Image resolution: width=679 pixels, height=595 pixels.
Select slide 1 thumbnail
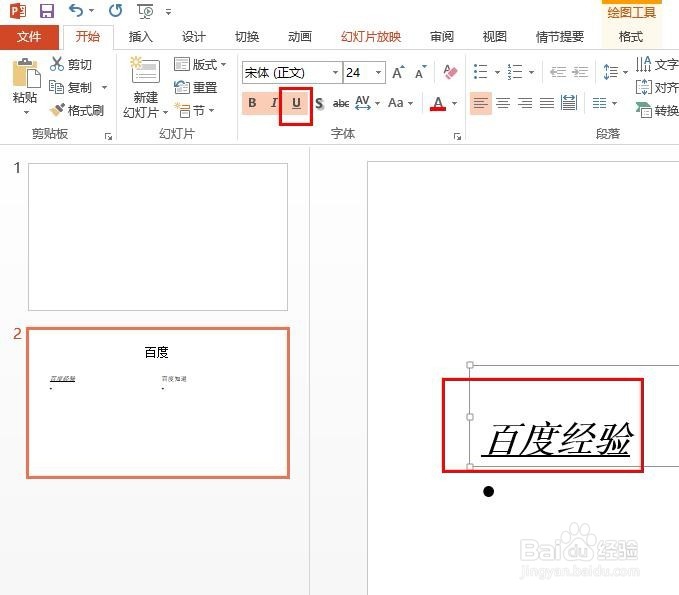tap(158, 237)
